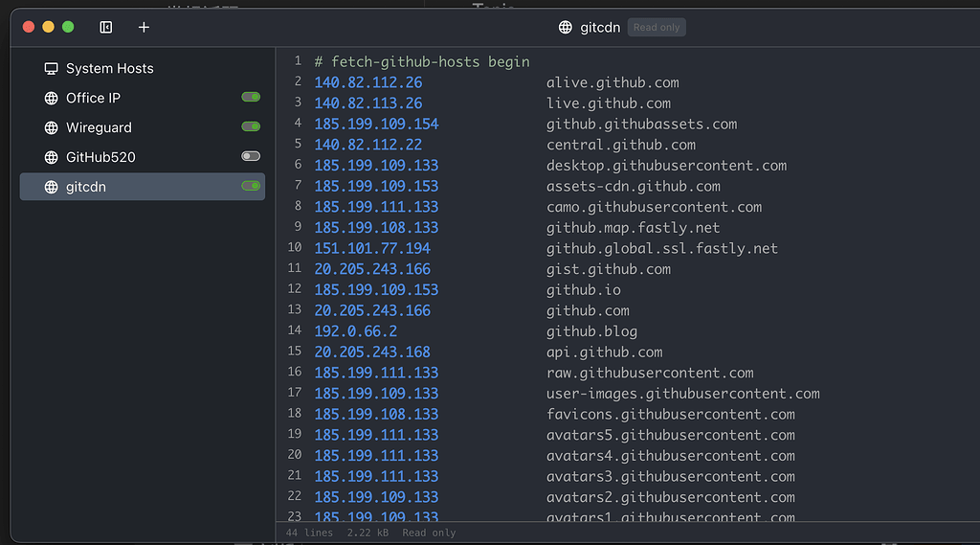Click the GitHub520 globe icon
The width and height of the screenshot is (980, 545).
pos(52,157)
